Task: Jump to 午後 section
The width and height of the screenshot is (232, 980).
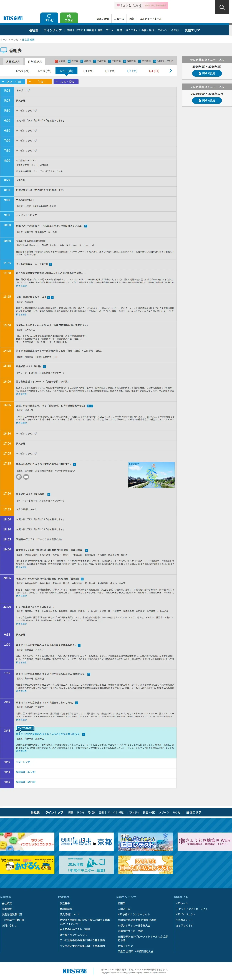Action: point(39,81)
